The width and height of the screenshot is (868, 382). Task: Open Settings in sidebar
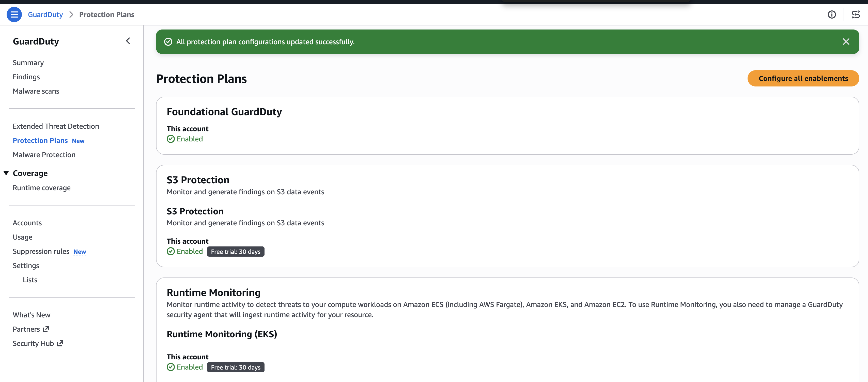pyautogui.click(x=26, y=265)
